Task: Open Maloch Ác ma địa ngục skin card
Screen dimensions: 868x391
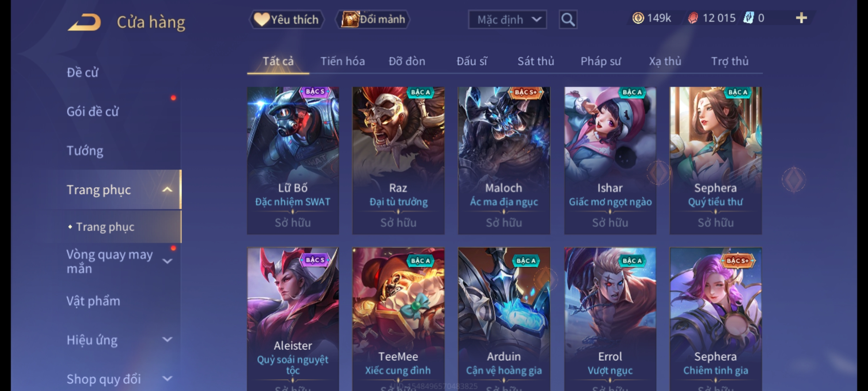Action: click(x=504, y=160)
